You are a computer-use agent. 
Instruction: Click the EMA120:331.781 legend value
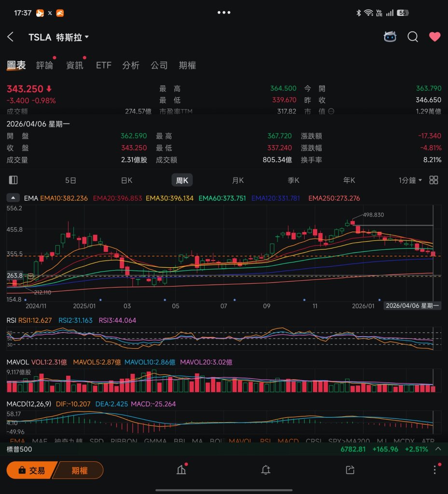tap(276, 198)
